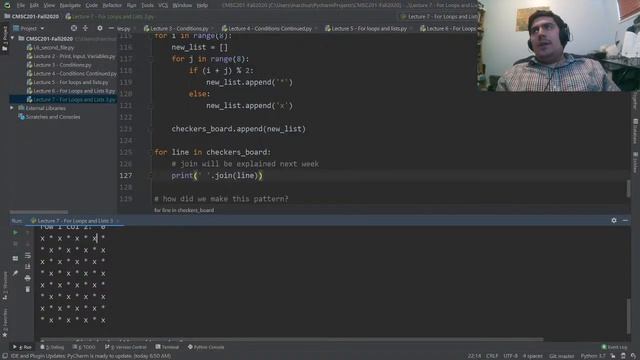Open the Edit menu
This screenshot has height=360, width=640.
(34, 5)
